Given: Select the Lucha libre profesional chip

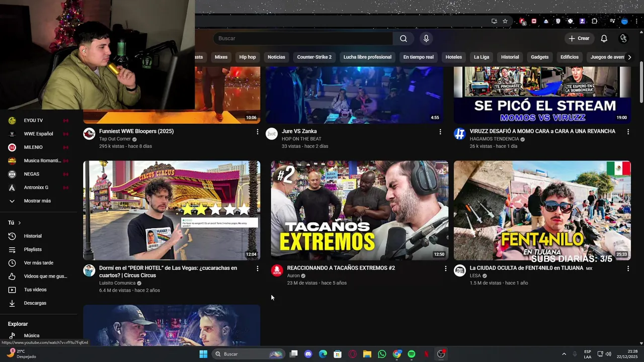Looking at the screenshot, I should click(x=367, y=57).
